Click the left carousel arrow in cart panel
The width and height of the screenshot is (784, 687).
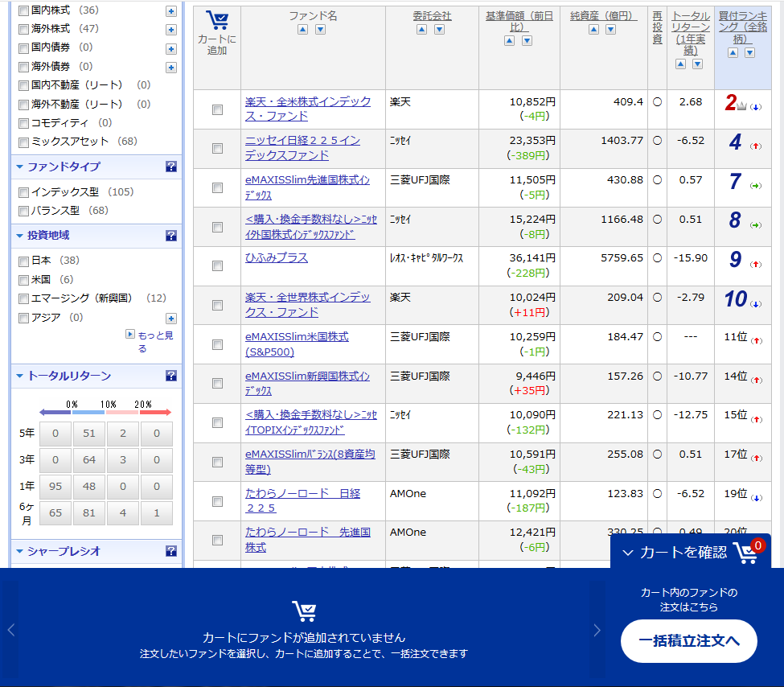(x=11, y=630)
